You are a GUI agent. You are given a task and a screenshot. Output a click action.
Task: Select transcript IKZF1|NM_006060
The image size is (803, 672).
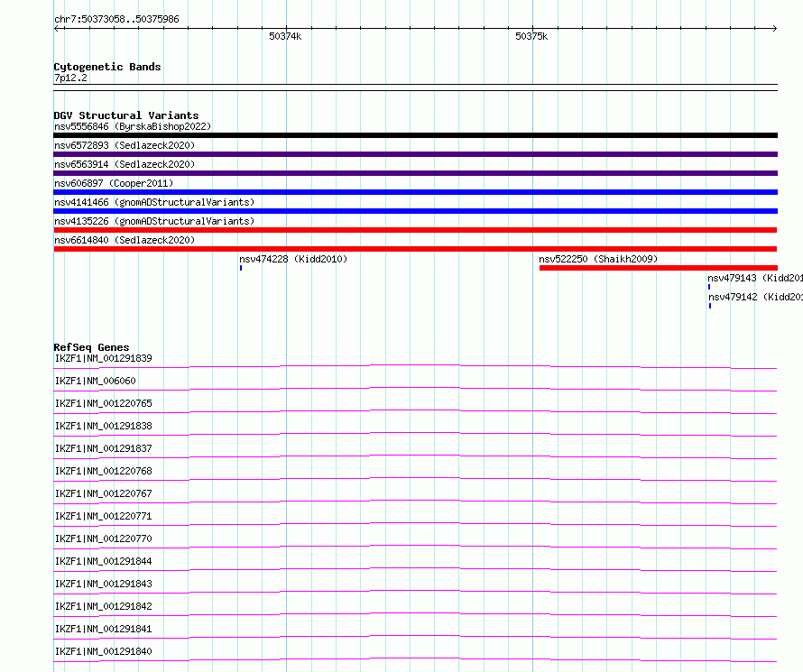coord(96,381)
